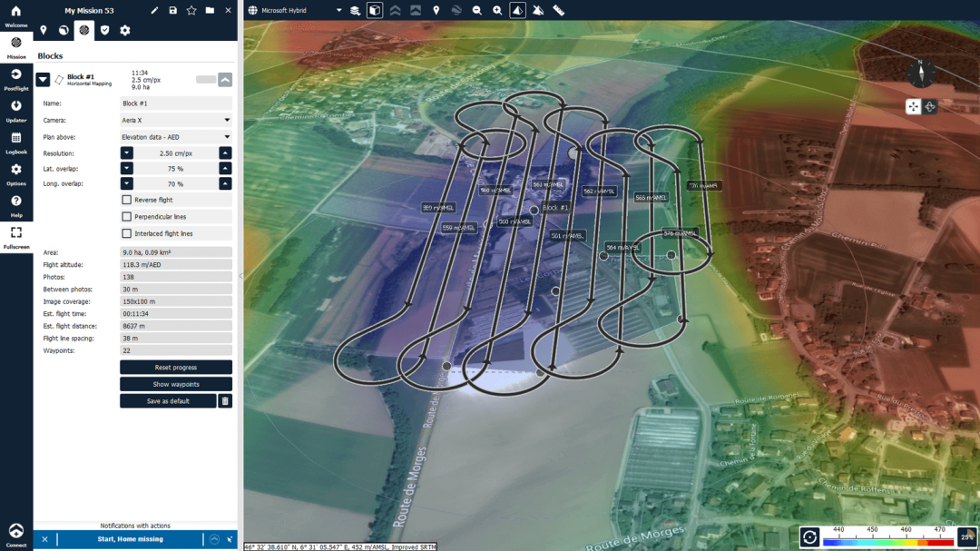
Task: Click the ruler measurement tool
Action: pos(558,11)
